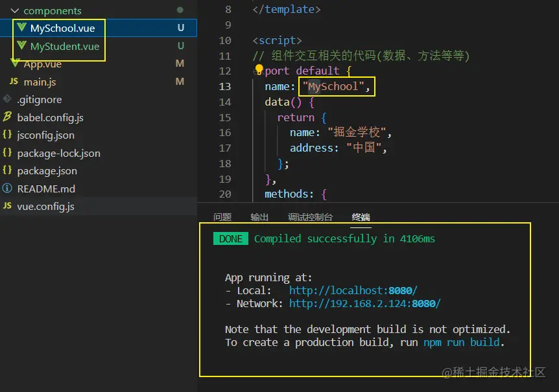Open the 调试控制台 tab

[310, 217]
